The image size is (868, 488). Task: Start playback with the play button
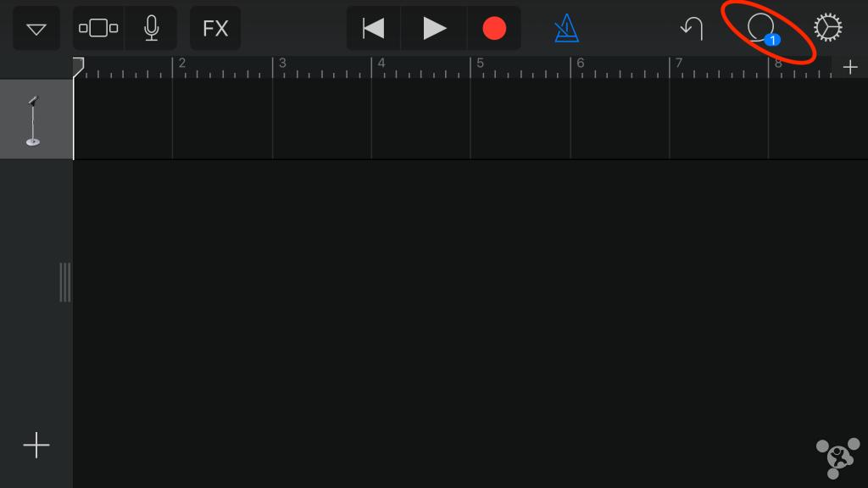coord(434,28)
